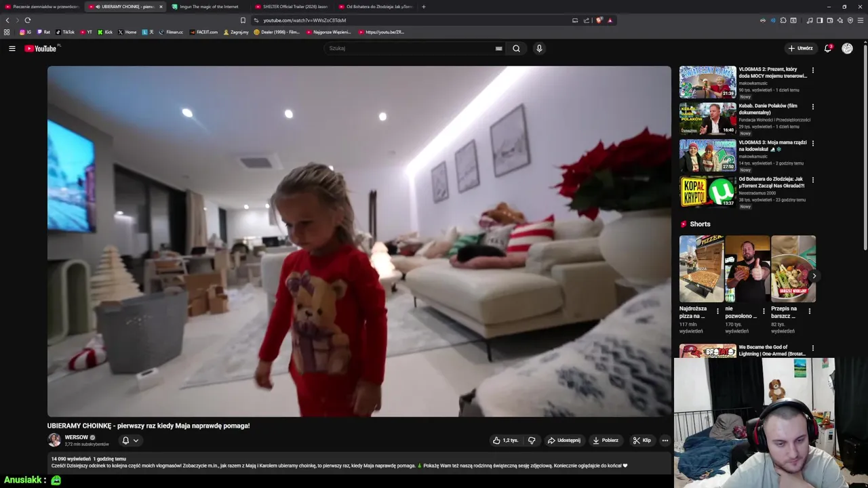Click the Udostępnij share button
The image size is (868, 488).
coord(564,441)
